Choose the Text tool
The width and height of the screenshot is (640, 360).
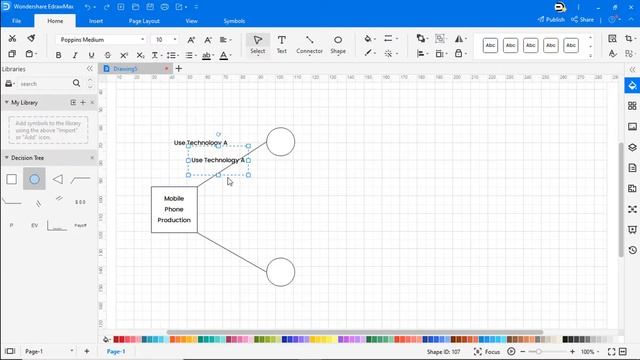282,44
